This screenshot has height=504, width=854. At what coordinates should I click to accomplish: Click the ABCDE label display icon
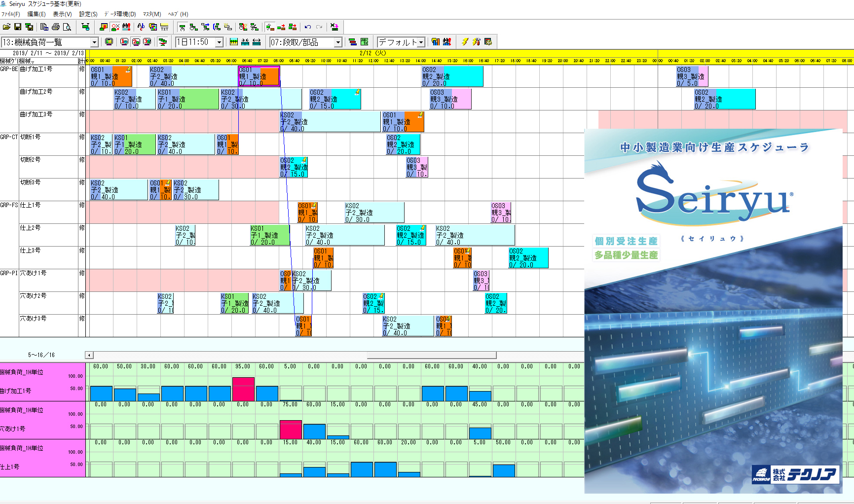tap(365, 42)
